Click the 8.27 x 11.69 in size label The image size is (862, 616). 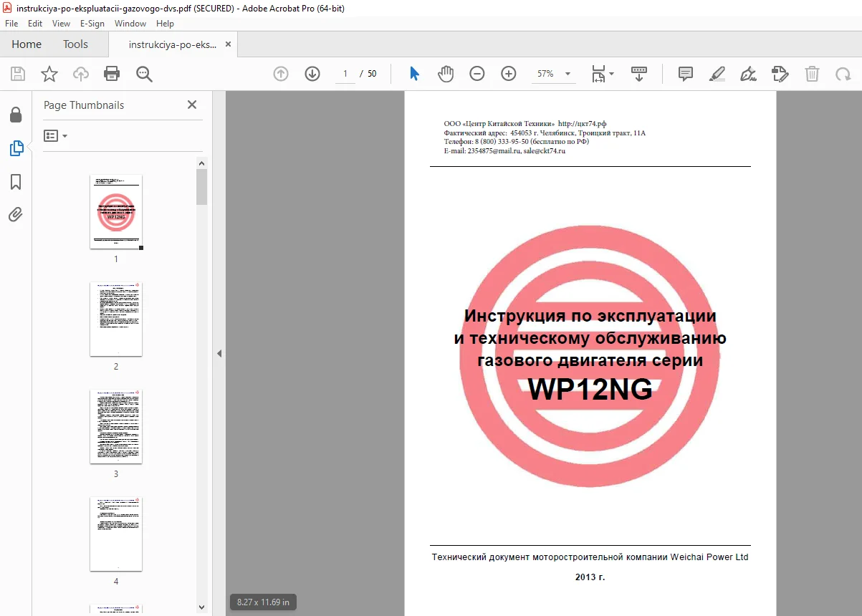264,602
